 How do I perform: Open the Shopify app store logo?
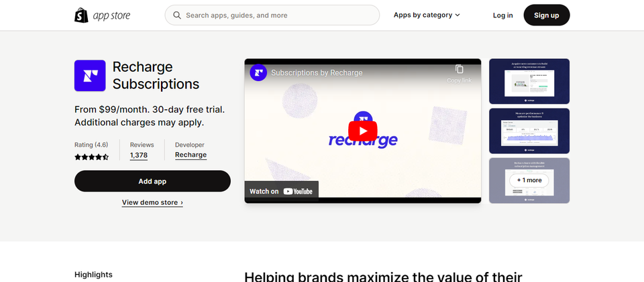tap(102, 15)
